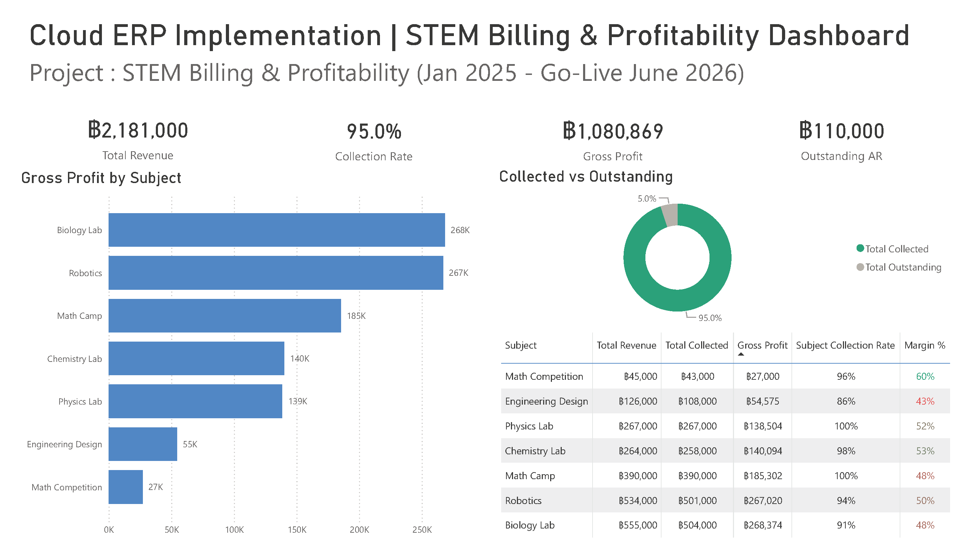Click the ฿555,000 revenue cell
The height and width of the screenshot is (560, 969).
(638, 525)
